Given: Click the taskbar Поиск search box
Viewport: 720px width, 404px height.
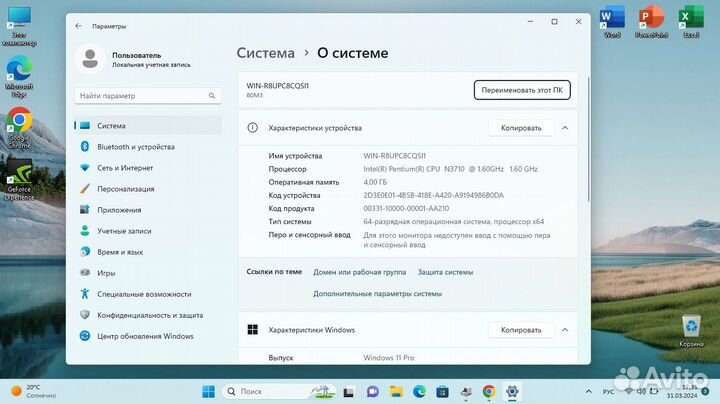Looking at the screenshot, I should [x=279, y=392].
